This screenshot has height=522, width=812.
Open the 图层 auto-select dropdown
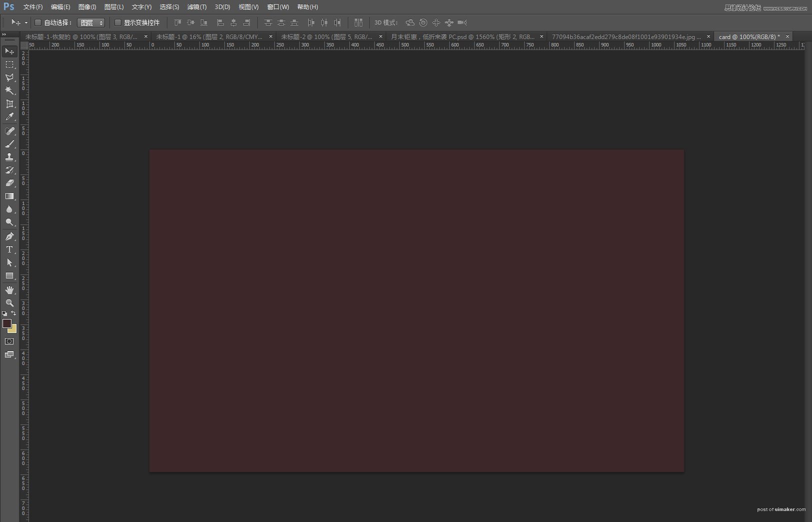click(91, 23)
